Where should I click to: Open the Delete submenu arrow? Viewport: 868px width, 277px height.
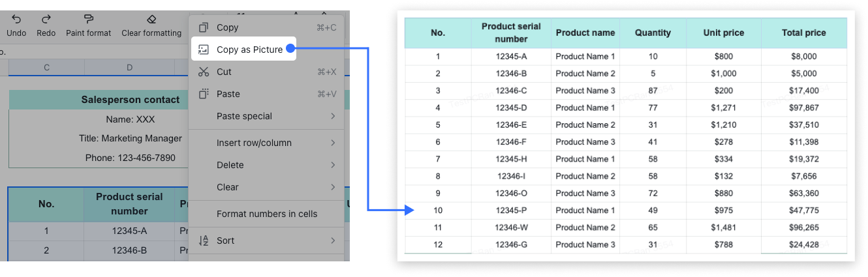coord(333,165)
